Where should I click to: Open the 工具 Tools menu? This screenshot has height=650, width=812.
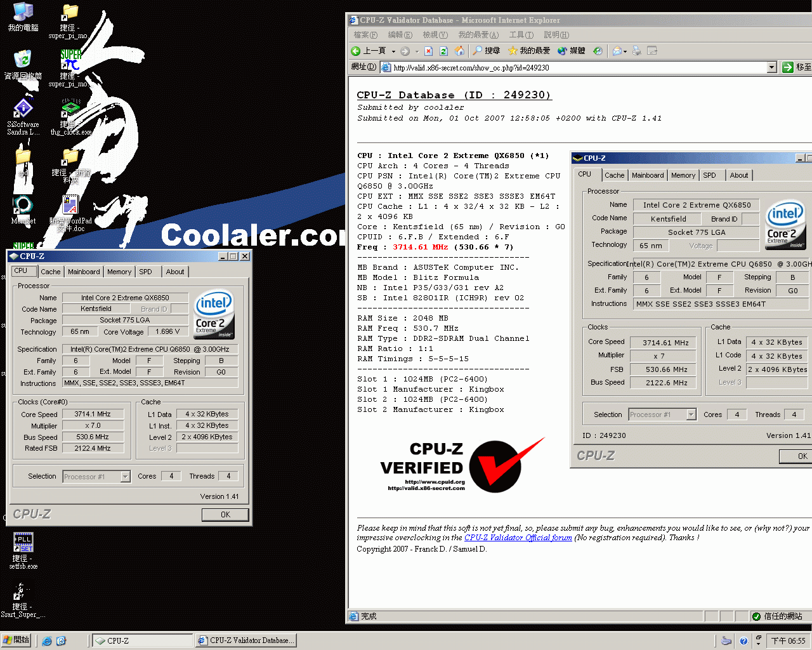(x=521, y=35)
